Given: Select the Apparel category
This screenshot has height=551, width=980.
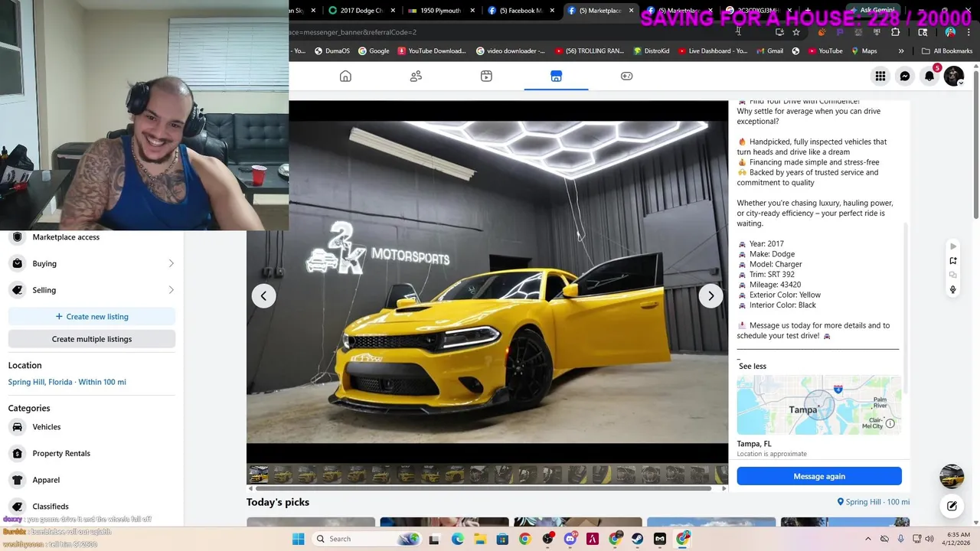Looking at the screenshot, I should [92, 480].
